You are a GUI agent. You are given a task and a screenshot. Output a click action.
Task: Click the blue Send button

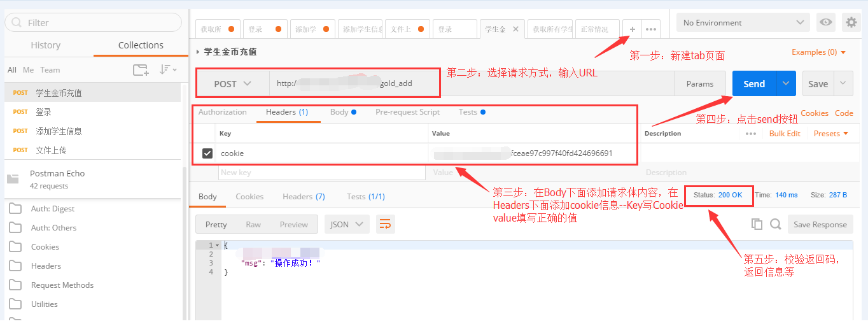pyautogui.click(x=754, y=83)
